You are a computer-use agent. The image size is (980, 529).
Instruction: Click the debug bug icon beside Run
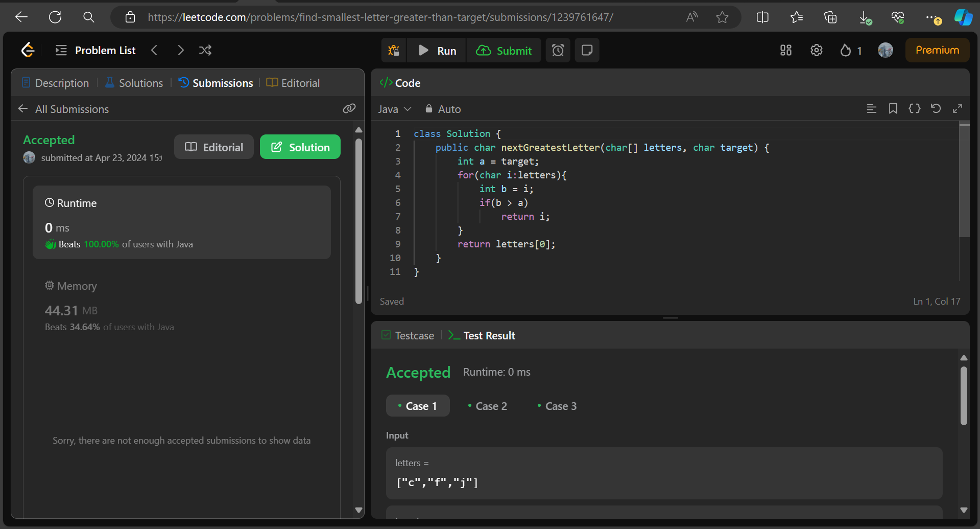(x=394, y=50)
